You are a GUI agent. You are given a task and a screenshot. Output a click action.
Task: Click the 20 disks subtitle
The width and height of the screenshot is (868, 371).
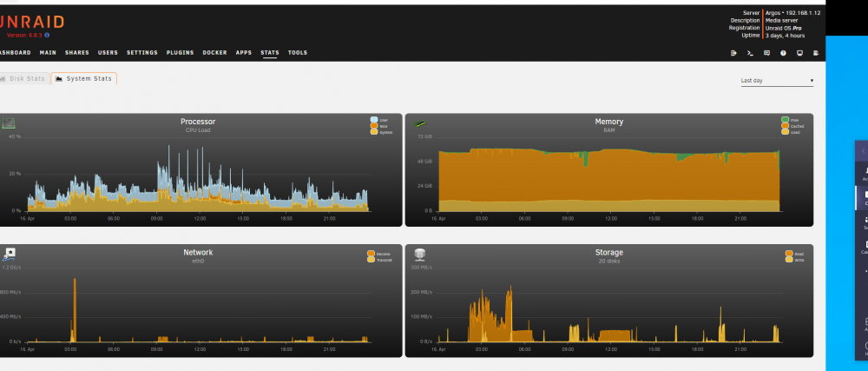click(609, 261)
